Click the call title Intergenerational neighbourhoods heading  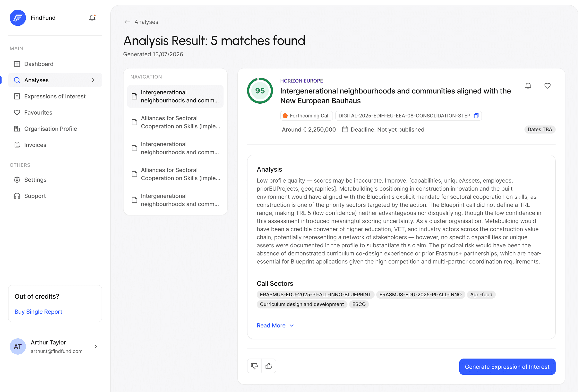click(395, 96)
